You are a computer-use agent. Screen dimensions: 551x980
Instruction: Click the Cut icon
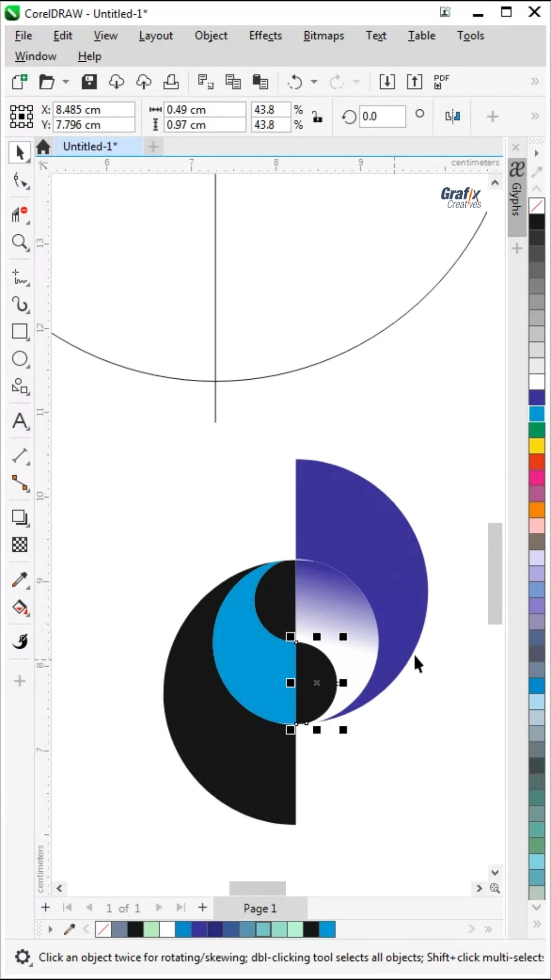coord(206,82)
